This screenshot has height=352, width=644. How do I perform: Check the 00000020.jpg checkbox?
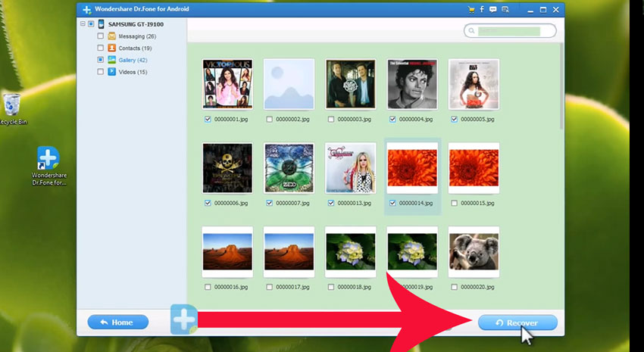tap(455, 287)
